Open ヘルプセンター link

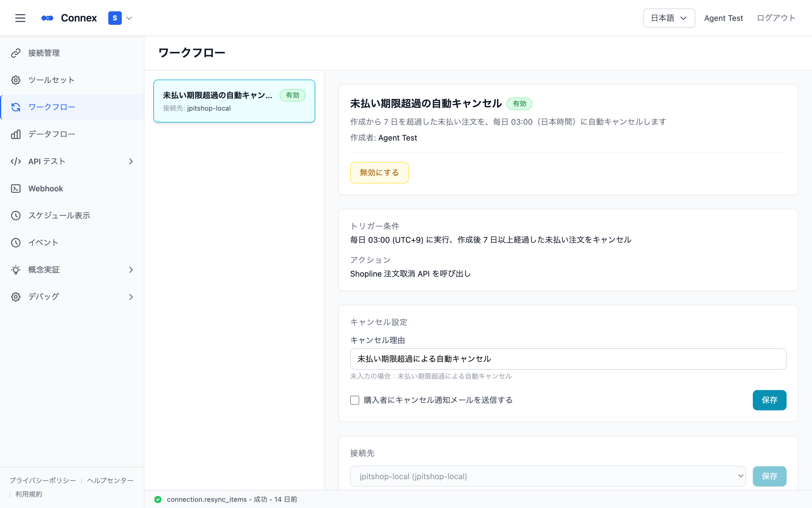click(111, 480)
